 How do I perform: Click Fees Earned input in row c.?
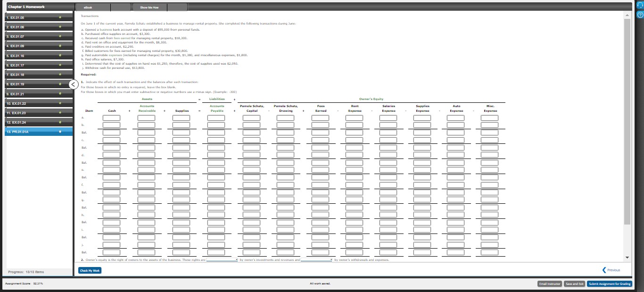click(x=321, y=140)
